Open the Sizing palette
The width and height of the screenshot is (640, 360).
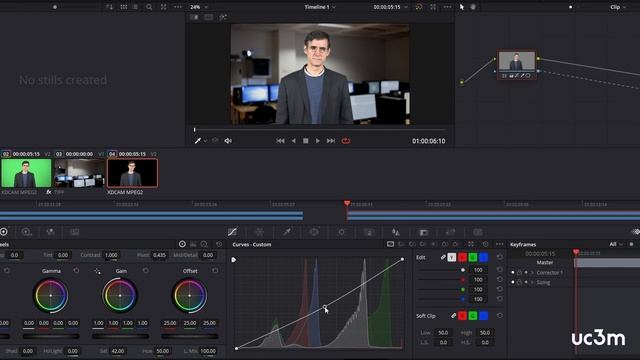[450, 232]
